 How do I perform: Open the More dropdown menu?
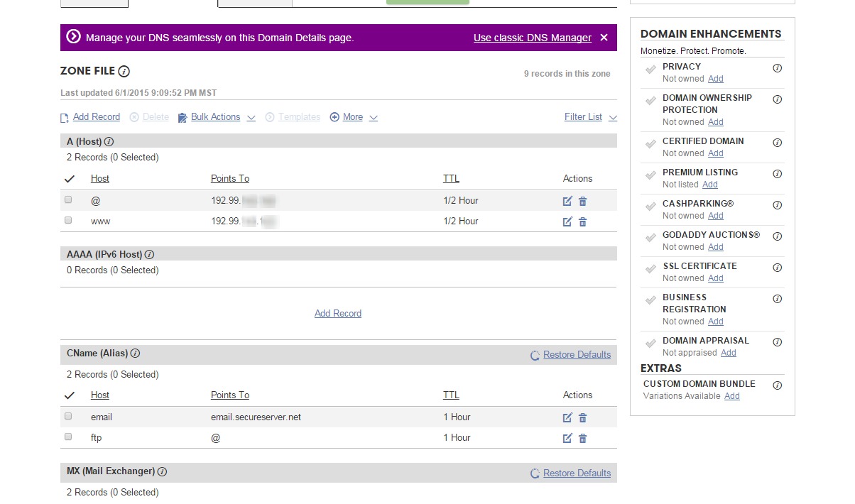coord(354,117)
